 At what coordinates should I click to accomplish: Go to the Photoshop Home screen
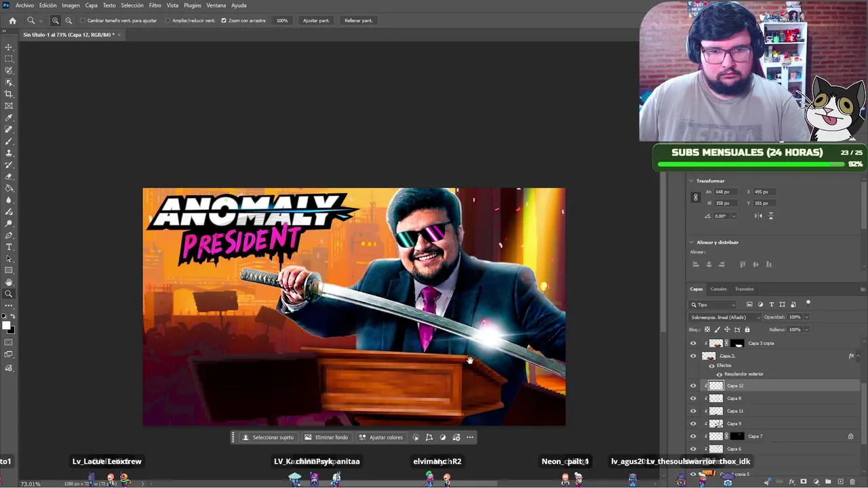[x=12, y=21]
